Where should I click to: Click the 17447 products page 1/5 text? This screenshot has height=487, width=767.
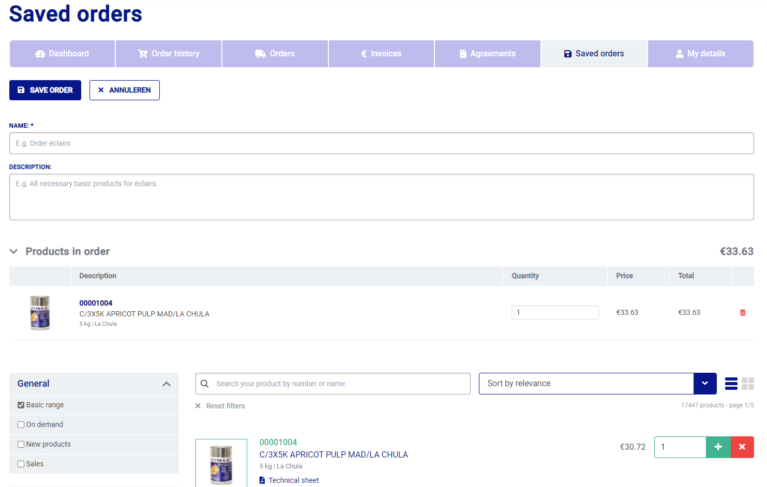(717, 405)
